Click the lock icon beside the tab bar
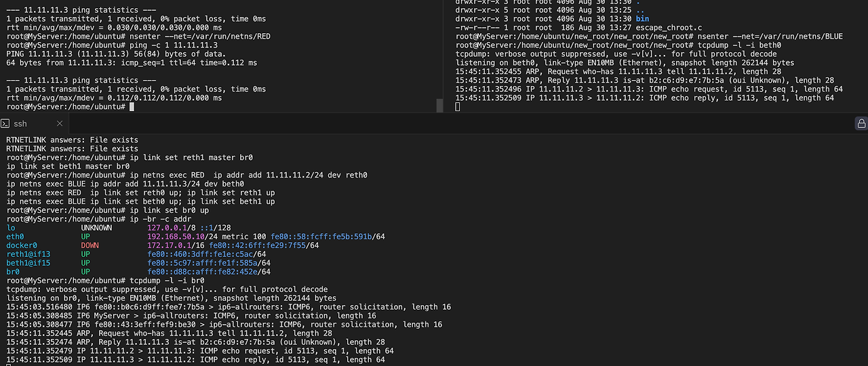The height and width of the screenshot is (366, 868). click(x=861, y=123)
